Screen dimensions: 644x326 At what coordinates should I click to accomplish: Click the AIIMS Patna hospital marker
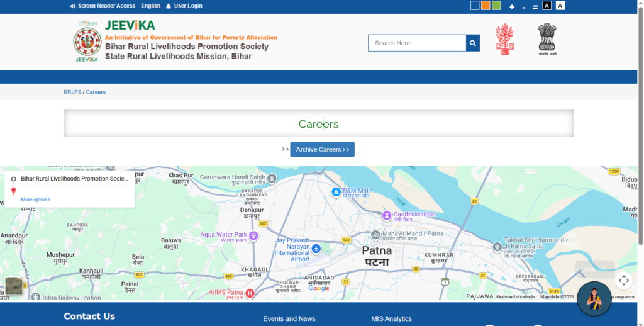click(250, 293)
